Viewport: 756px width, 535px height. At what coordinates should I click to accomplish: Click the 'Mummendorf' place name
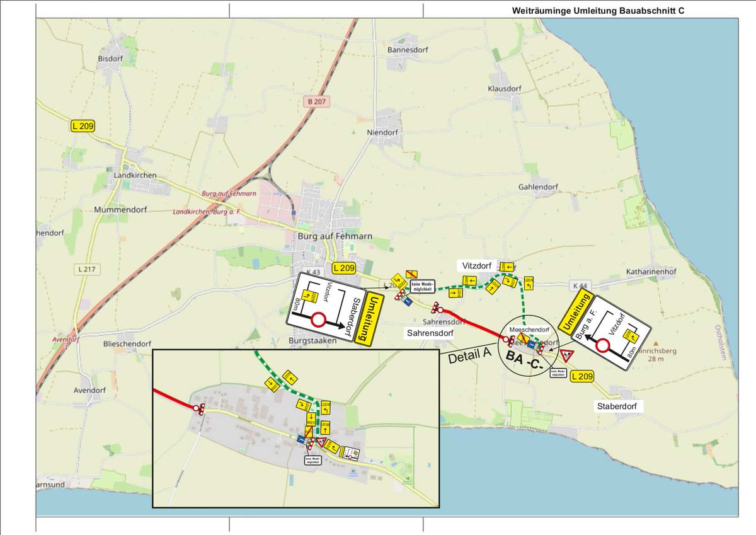pyautogui.click(x=120, y=209)
